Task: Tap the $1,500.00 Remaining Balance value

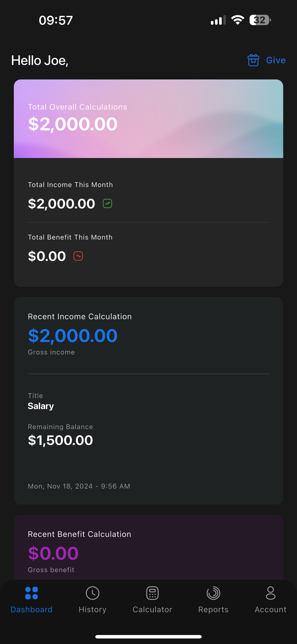Action: point(60,440)
